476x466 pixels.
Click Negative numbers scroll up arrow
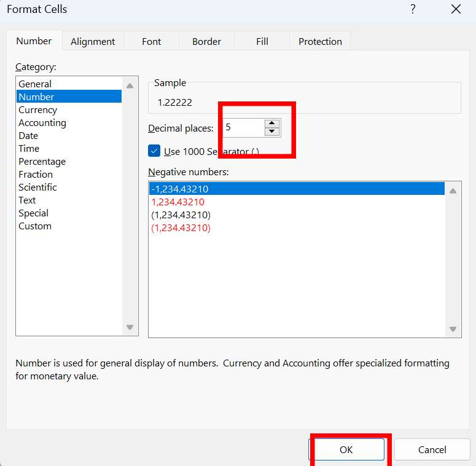click(x=453, y=191)
